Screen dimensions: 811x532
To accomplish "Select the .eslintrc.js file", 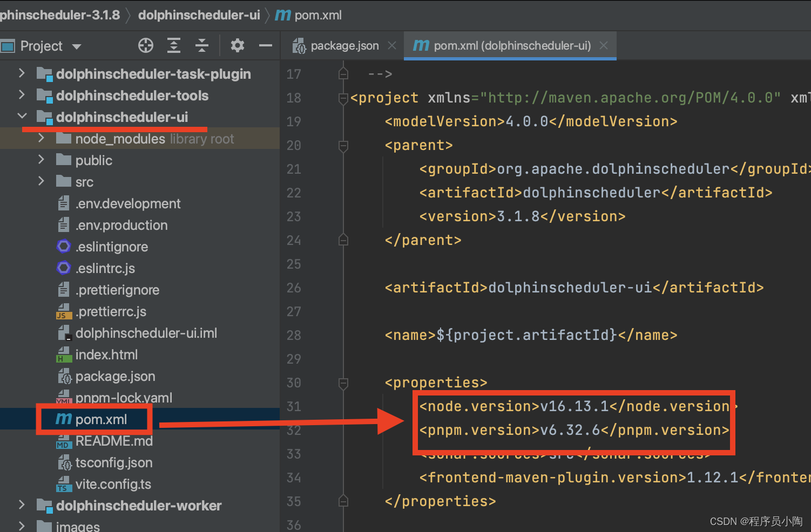I will coord(105,268).
